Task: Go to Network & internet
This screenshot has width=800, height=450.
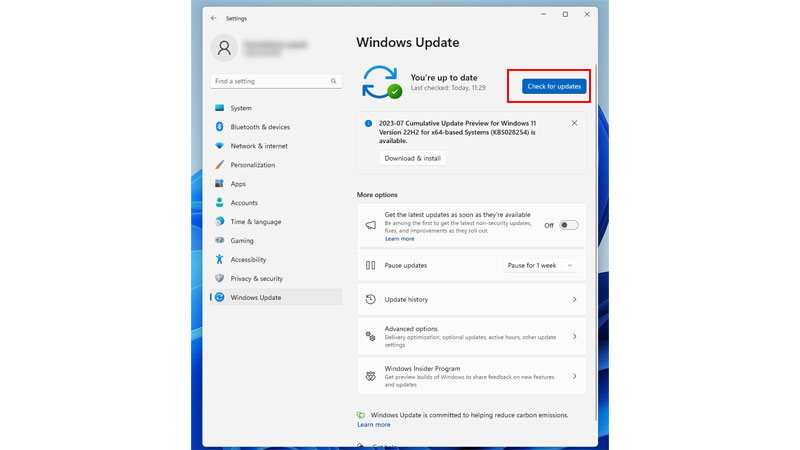Action: pos(276,145)
